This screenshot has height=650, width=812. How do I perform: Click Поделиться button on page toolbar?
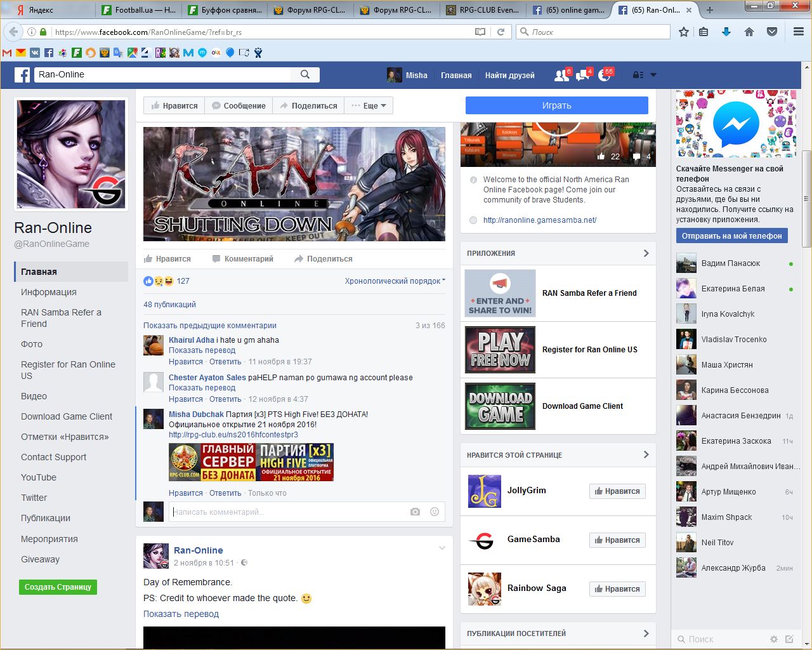(x=308, y=105)
